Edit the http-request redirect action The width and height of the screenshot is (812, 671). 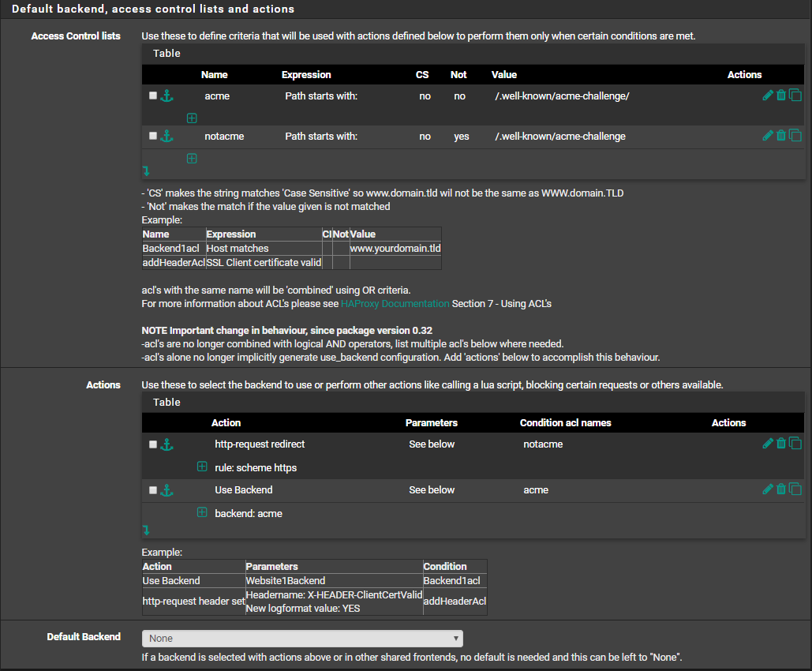coord(767,444)
